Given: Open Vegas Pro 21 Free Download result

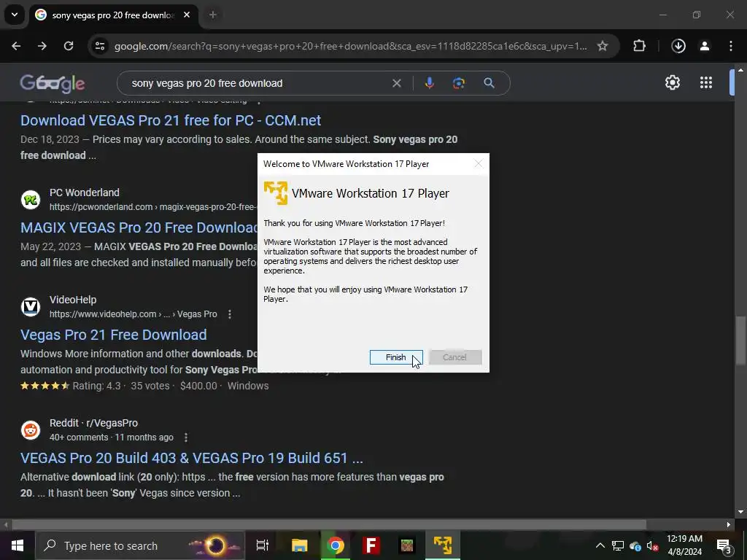Looking at the screenshot, I should click(x=113, y=335).
